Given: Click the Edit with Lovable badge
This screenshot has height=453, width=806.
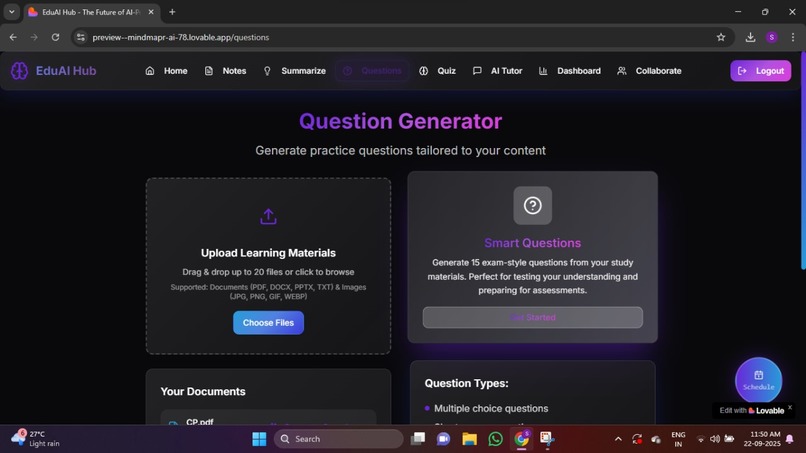Looking at the screenshot, I should [752, 410].
